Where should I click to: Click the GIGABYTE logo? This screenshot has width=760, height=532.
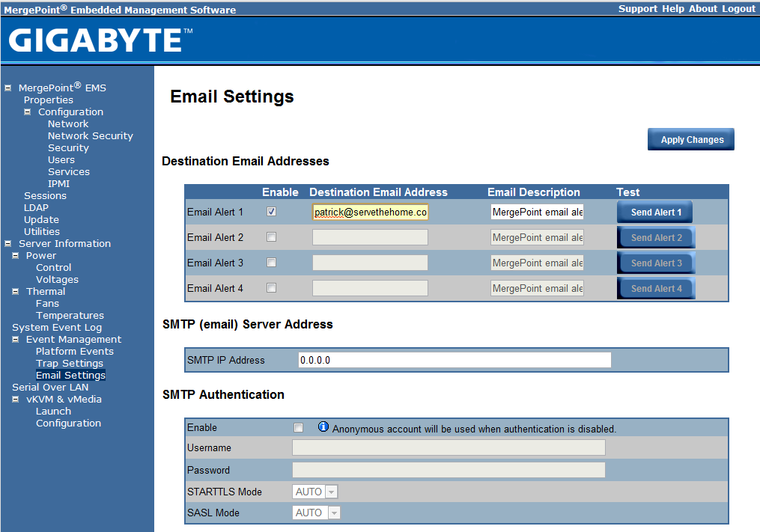click(100, 40)
